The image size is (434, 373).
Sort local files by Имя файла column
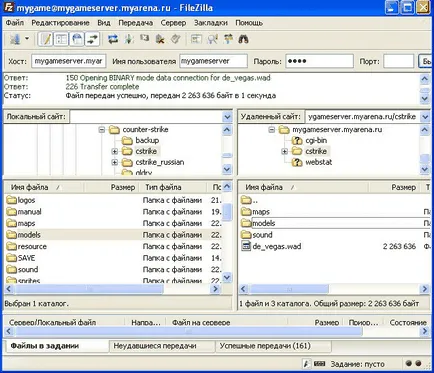tap(43, 187)
